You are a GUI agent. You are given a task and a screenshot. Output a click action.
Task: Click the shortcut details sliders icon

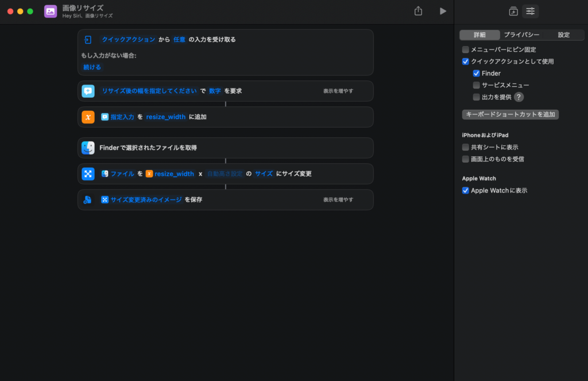coord(531,11)
